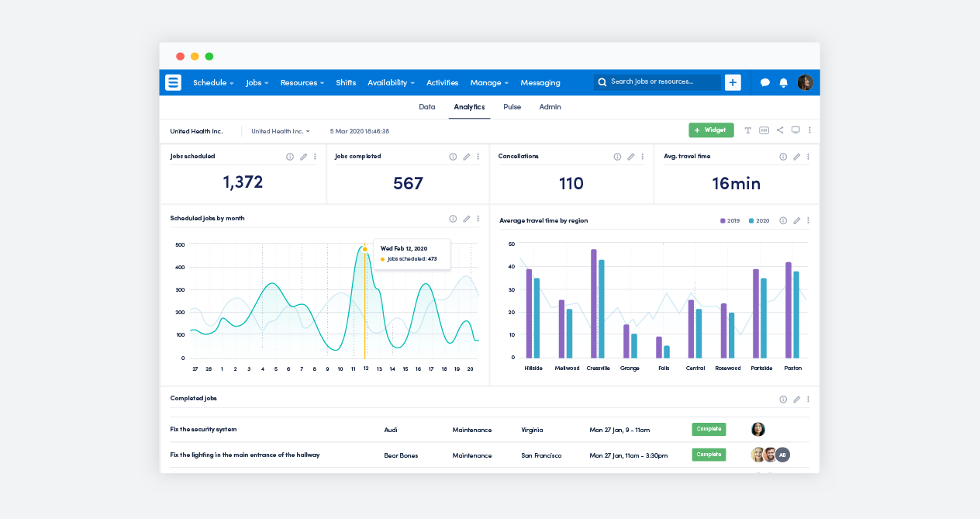This screenshot has height=519, width=980.
Task: Focus the Search jobs or resources field
Action: pyautogui.click(x=659, y=81)
